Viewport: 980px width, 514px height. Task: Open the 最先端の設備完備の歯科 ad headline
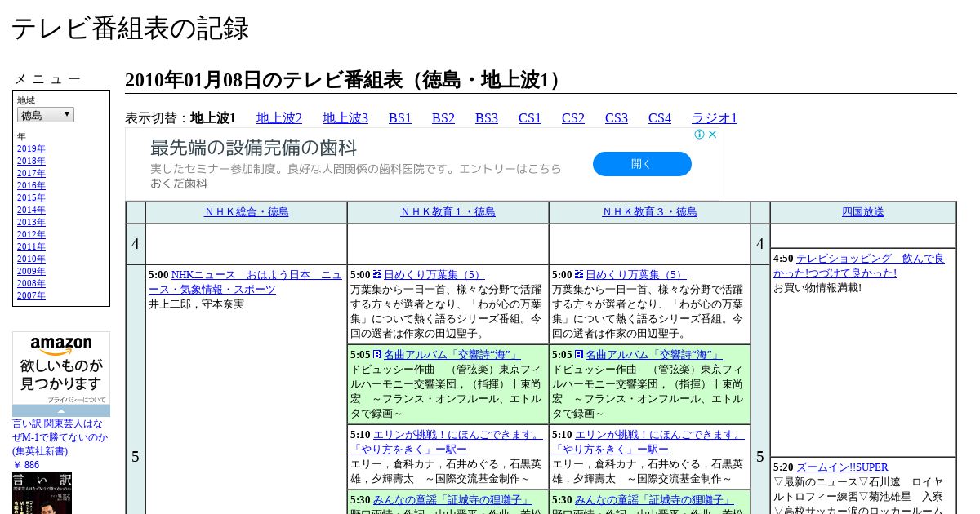(x=254, y=148)
